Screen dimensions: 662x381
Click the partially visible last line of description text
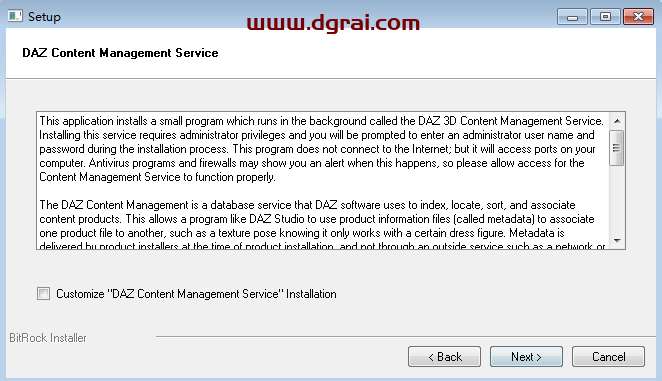tap(323, 245)
